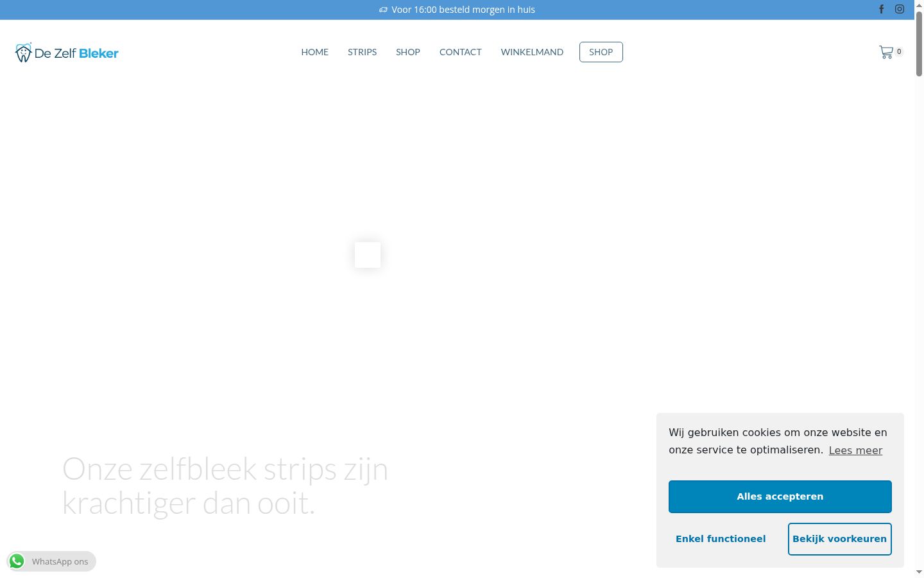The image size is (924, 578).
Task: Click the De Zelf Bleker logo
Action: click(67, 53)
